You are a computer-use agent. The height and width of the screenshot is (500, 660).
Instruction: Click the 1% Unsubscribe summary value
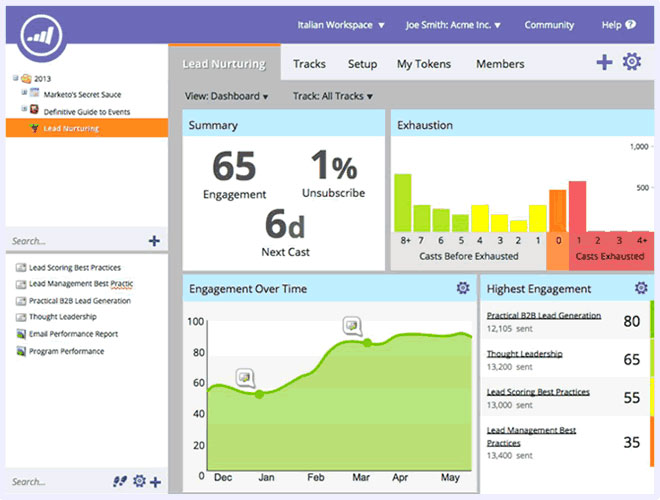pos(334,165)
